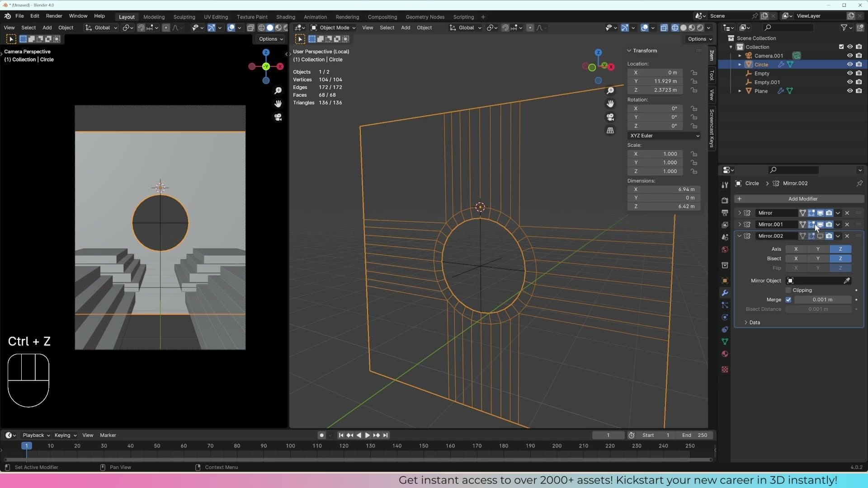Image resolution: width=868 pixels, height=488 pixels.
Task: Enable Bisect Y for Mirror.002
Action: pyautogui.click(x=818, y=258)
